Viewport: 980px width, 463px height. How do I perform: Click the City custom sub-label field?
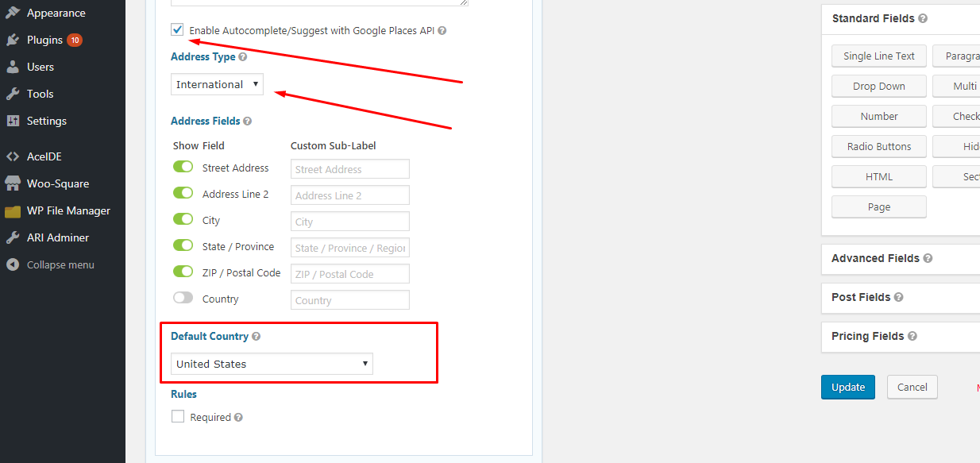(x=349, y=222)
